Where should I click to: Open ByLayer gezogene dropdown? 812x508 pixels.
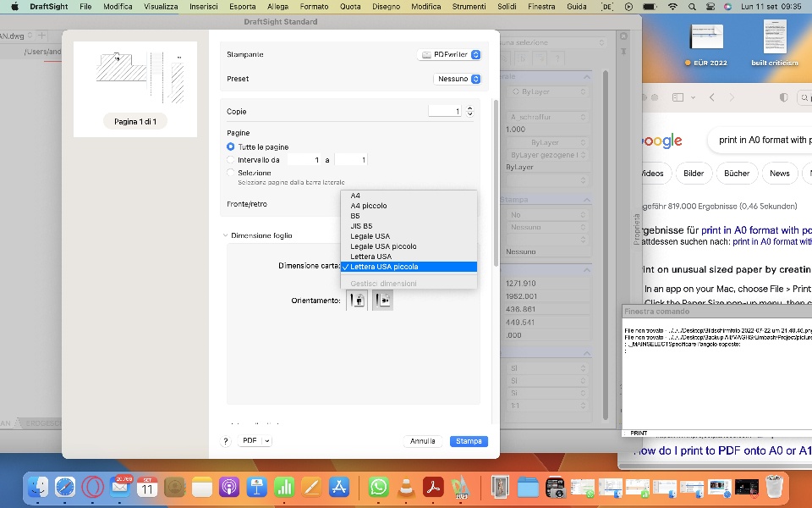548,155
